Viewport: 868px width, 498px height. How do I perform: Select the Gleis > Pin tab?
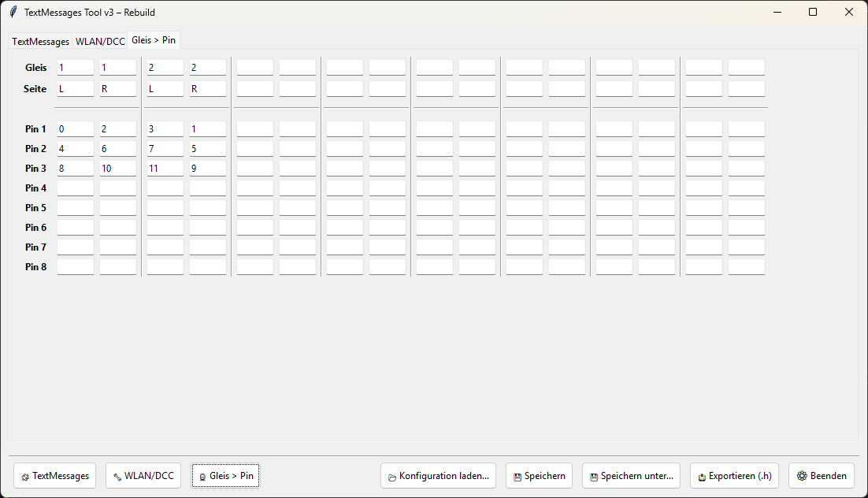[x=154, y=39]
